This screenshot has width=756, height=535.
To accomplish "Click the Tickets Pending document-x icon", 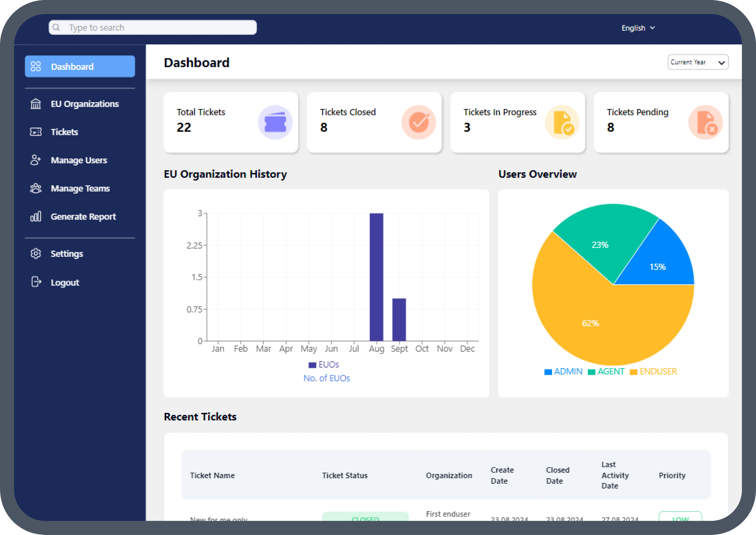I will pos(706,122).
